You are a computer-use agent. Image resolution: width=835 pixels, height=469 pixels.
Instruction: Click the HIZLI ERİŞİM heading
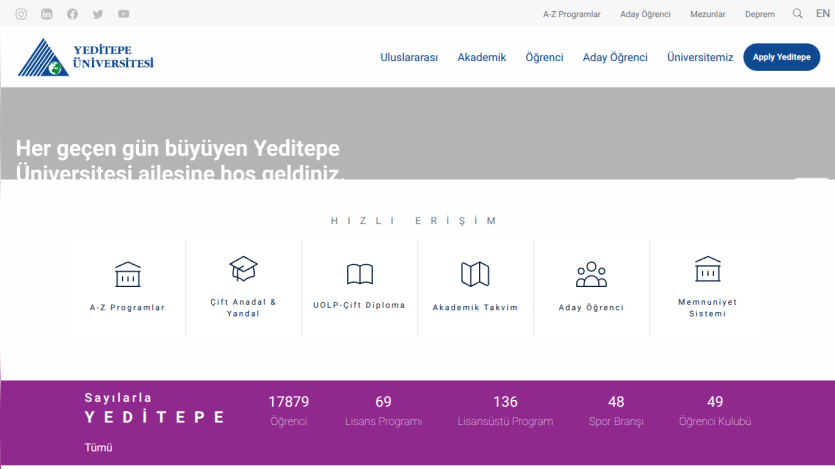point(414,220)
